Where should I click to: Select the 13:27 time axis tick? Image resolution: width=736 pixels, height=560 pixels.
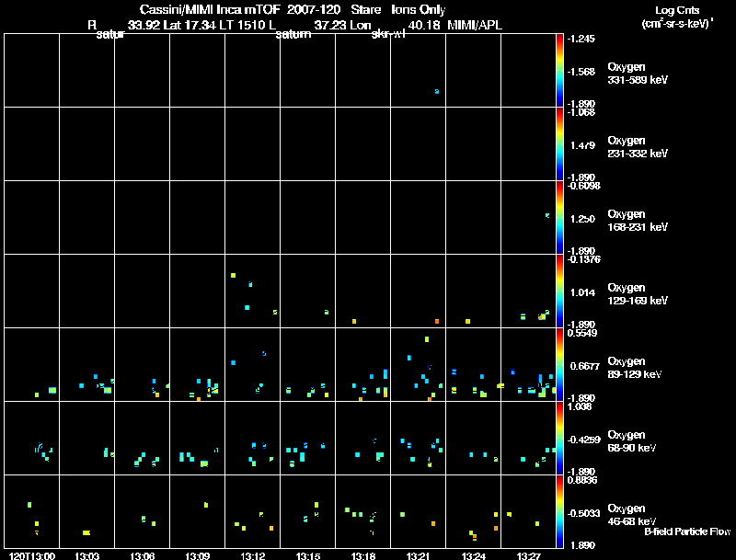tap(529, 555)
